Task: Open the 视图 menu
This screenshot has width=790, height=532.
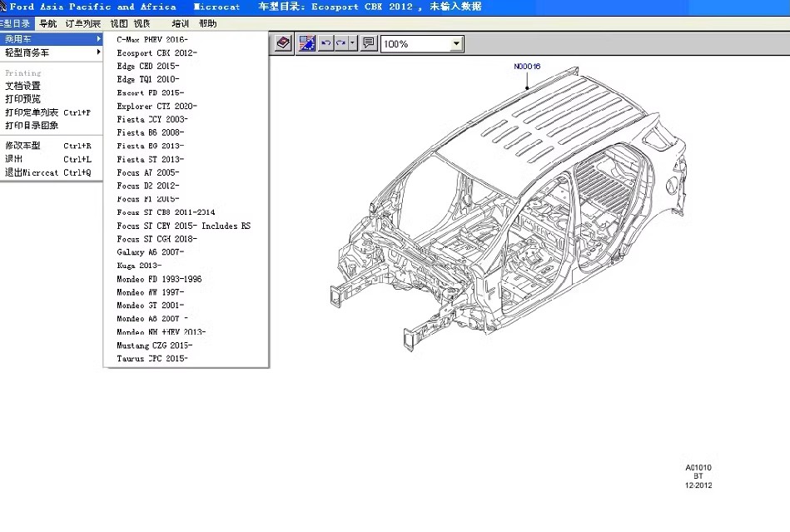Action: [x=119, y=23]
